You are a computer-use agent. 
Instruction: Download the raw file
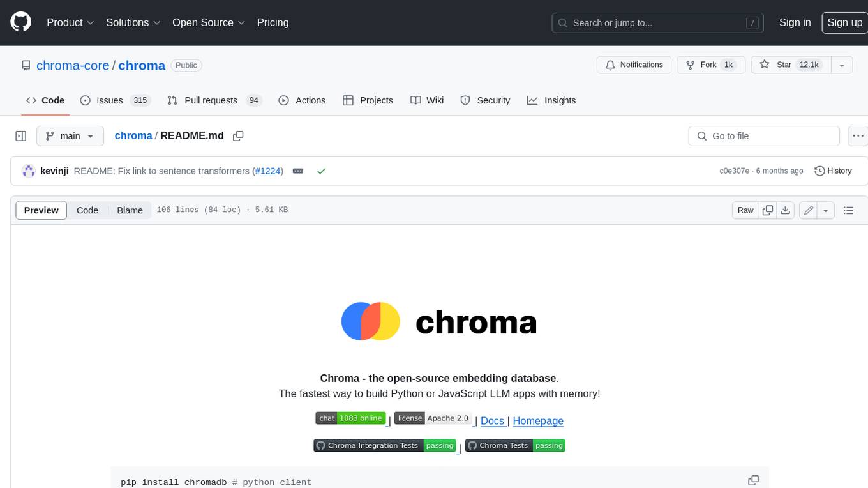pyautogui.click(x=786, y=210)
